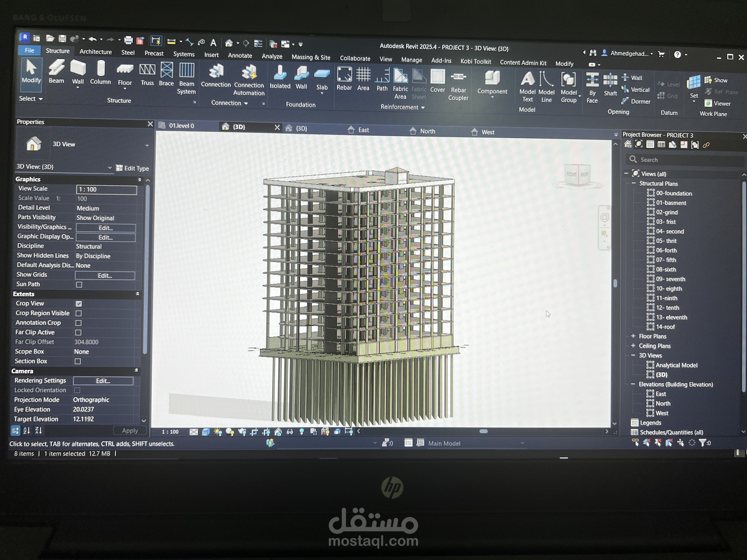Edit Graphic Display Options

tap(106, 238)
